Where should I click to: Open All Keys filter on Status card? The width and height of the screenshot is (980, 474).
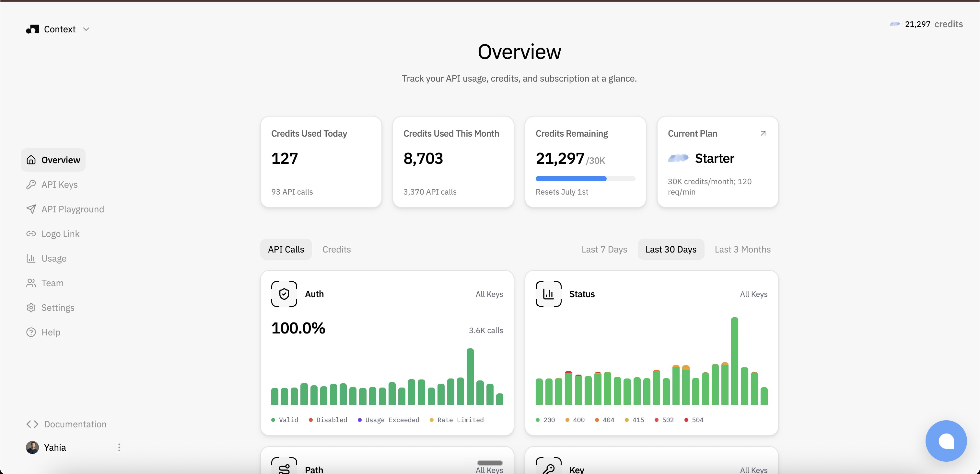pos(754,294)
